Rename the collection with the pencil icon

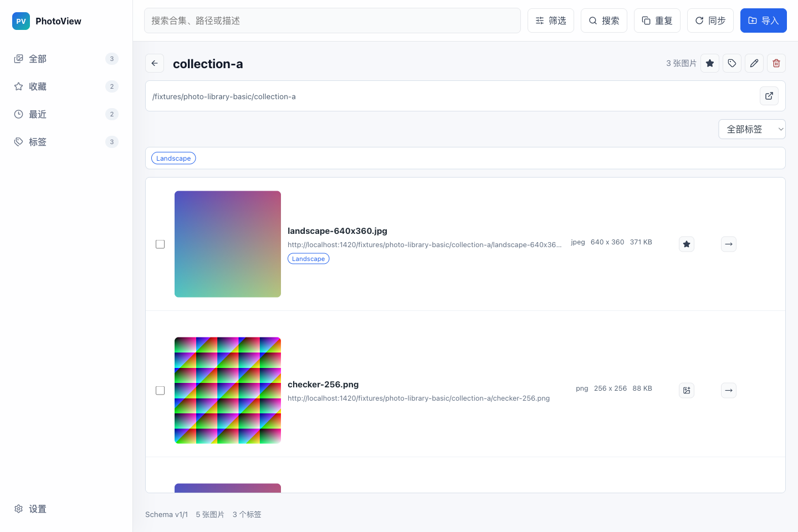click(x=754, y=63)
